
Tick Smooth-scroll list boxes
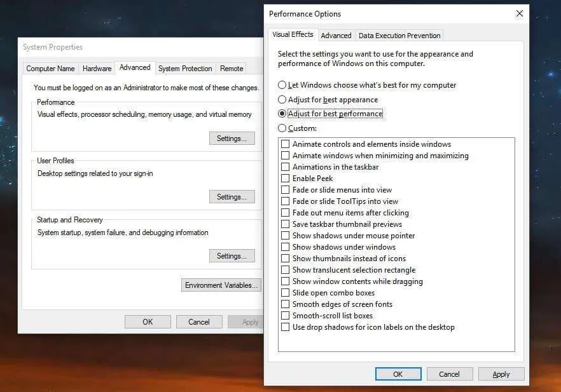285,316
